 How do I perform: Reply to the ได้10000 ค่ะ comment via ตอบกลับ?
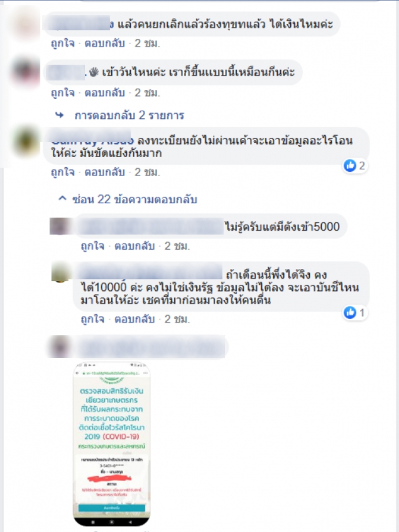135,319
